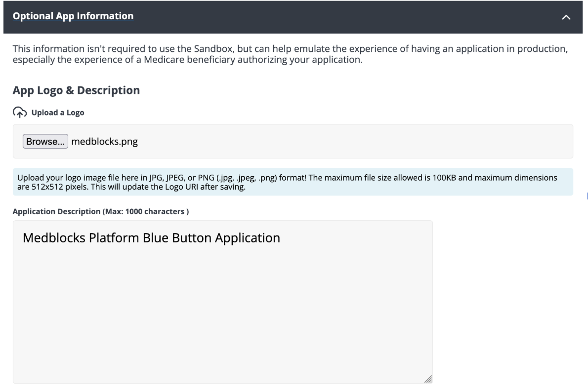Click the Optional App Information header link
This screenshot has width=588, height=392.
(x=73, y=16)
